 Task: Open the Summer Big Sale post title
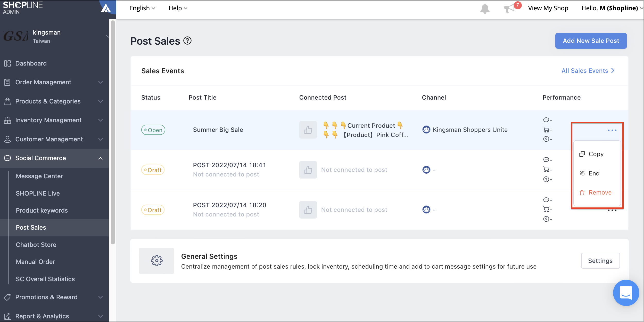pos(218,130)
